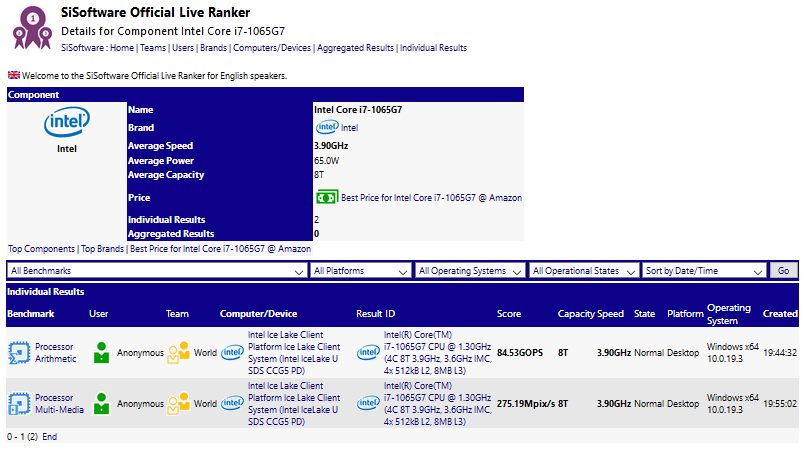Click the green Anonymous user icon in first row
804x451 pixels.
coord(101,353)
